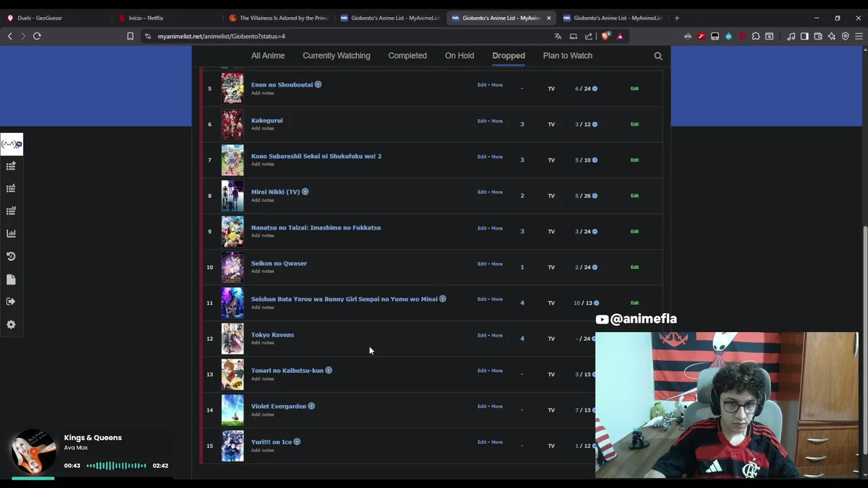The height and width of the screenshot is (488, 868).
Task: Open Manga List icon in left sidebar
Action: [x=11, y=211]
